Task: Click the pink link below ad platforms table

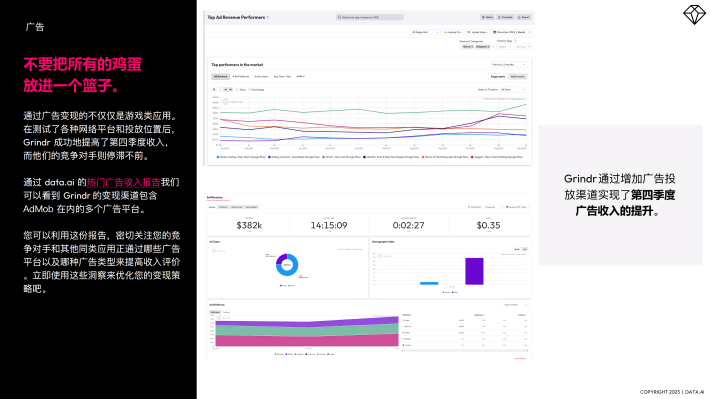Action: (x=521, y=359)
